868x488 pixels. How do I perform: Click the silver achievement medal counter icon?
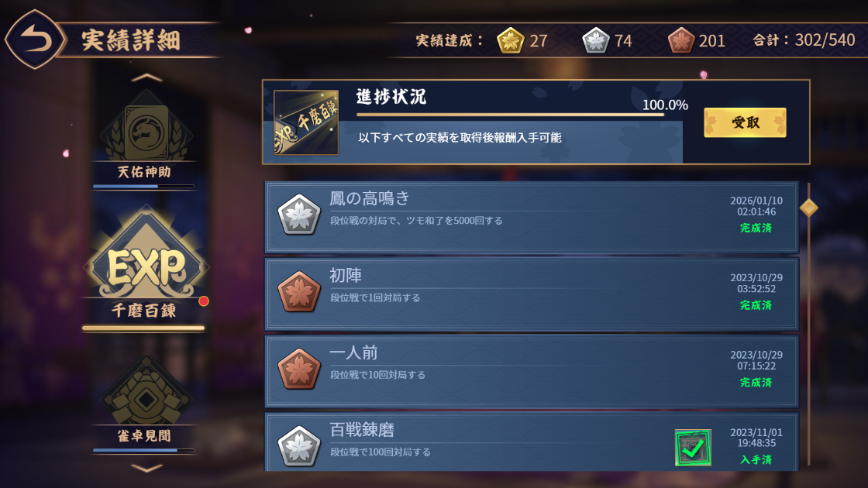click(596, 40)
